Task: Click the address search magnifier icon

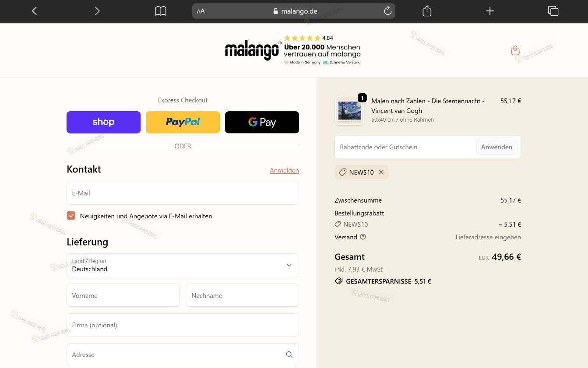Action: pyautogui.click(x=289, y=354)
